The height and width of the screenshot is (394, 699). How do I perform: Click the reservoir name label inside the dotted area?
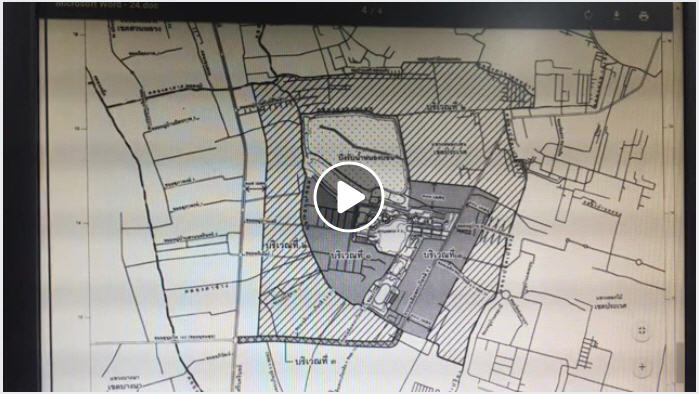point(366,156)
